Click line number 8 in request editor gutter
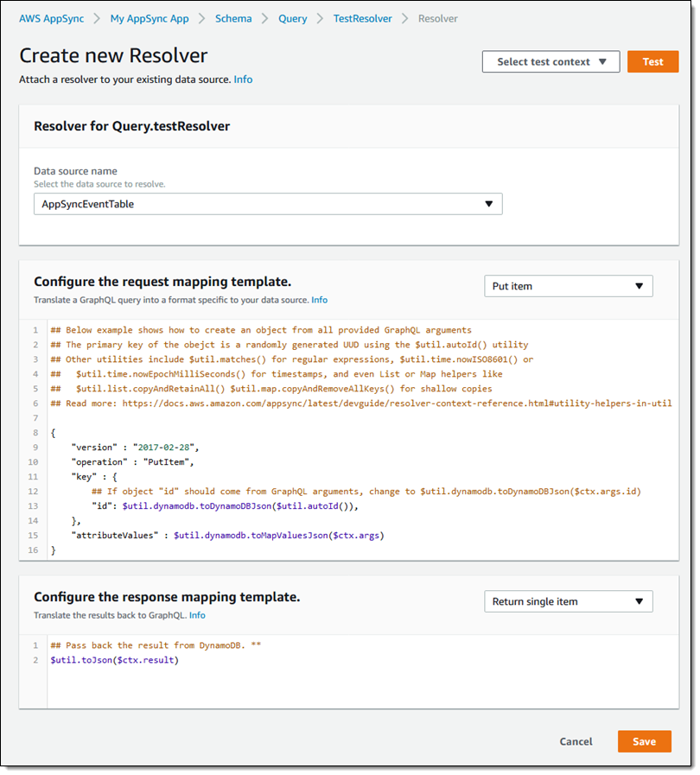The height and width of the screenshot is (775, 700). tap(35, 432)
